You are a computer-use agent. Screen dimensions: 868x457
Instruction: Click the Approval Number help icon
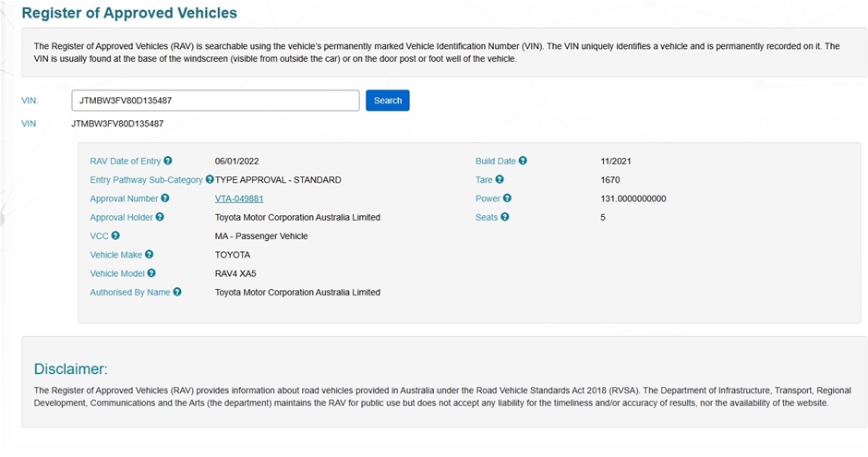click(x=165, y=198)
